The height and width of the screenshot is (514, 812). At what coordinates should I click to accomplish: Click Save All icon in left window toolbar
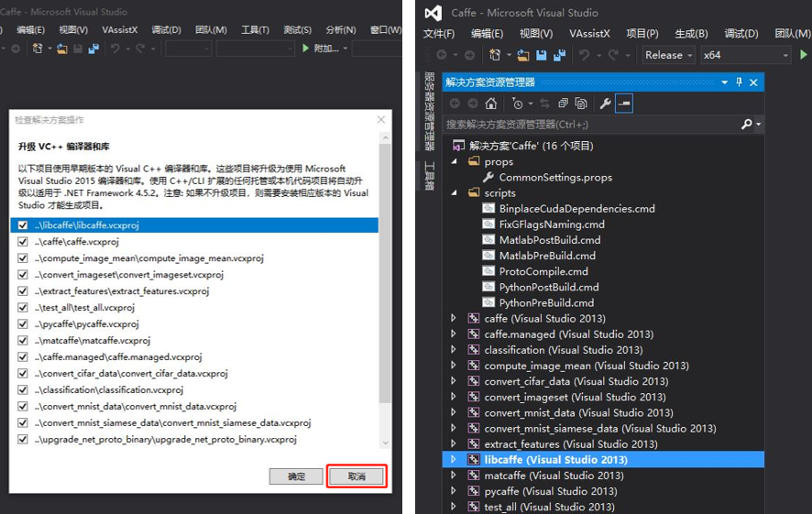93,49
